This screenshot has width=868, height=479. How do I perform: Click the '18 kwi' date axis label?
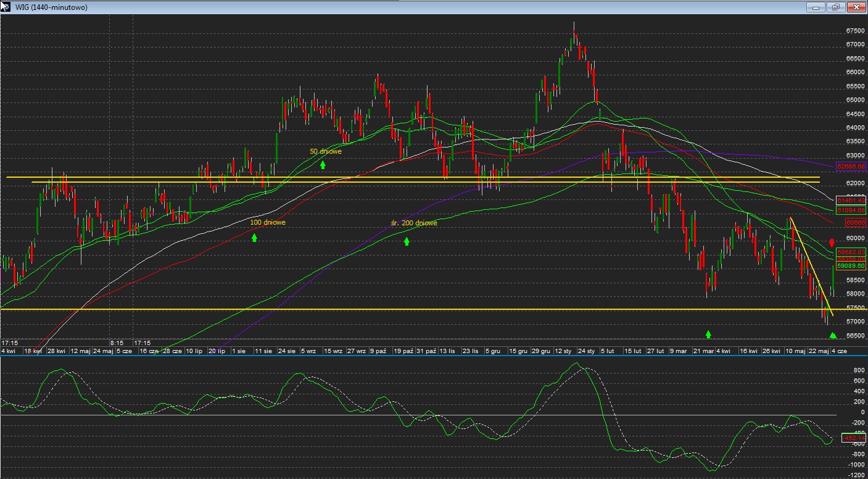(x=33, y=351)
